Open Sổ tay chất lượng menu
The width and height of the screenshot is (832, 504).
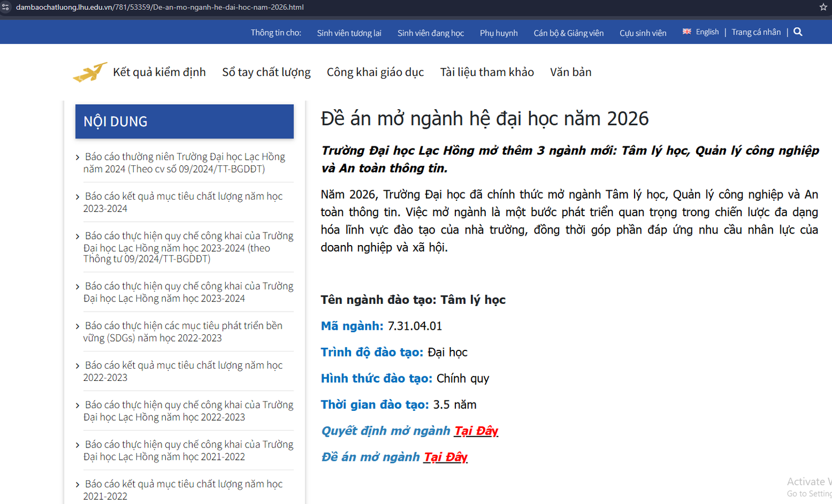(266, 72)
